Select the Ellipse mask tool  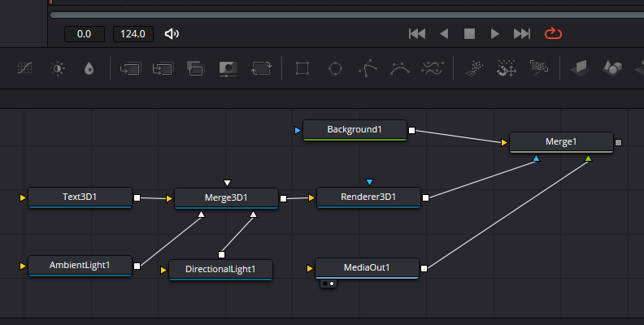334,69
